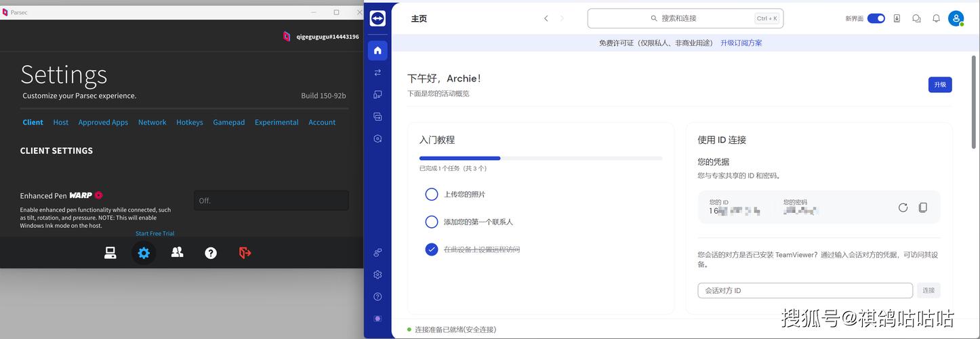The width and height of the screenshot is (980, 339).
Task: Copy TeamViewer ID and password icon
Action: (x=922, y=207)
